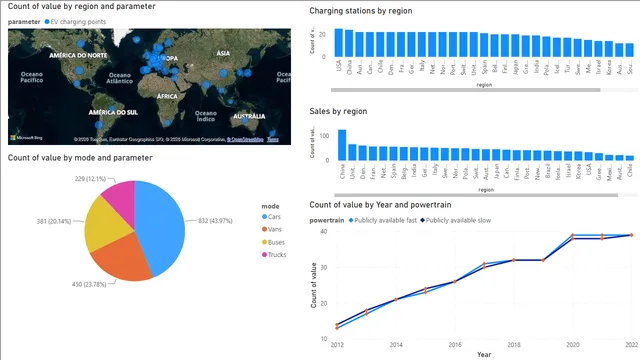Screen dimensions: 640x360
Task: Click the map bubble over Australia
Action: (245, 120)
